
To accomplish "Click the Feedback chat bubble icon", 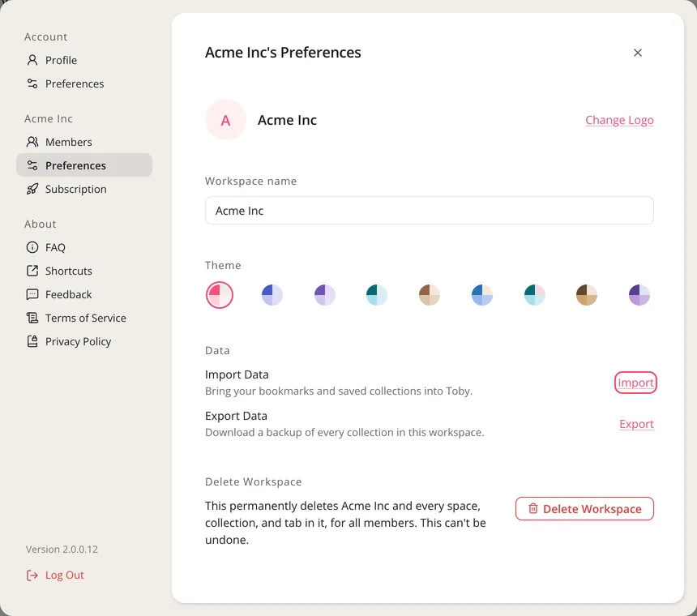I will click(x=32, y=294).
